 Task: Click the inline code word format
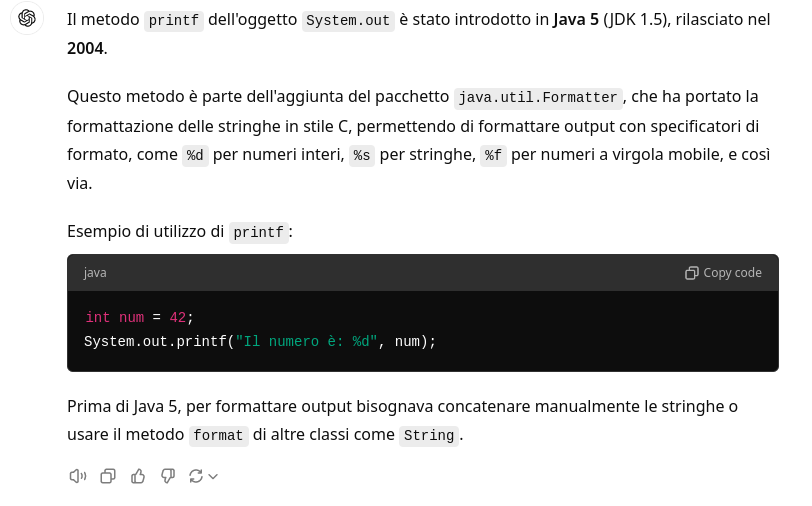tap(218, 436)
